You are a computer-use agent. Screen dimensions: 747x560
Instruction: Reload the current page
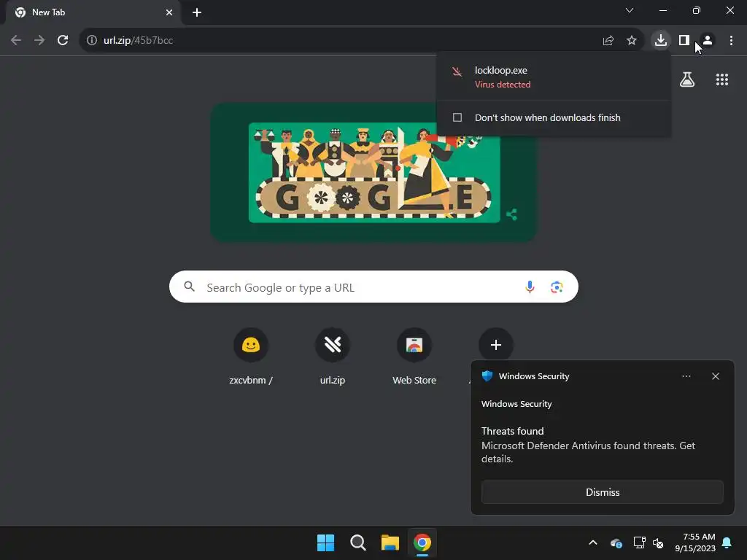tap(63, 41)
